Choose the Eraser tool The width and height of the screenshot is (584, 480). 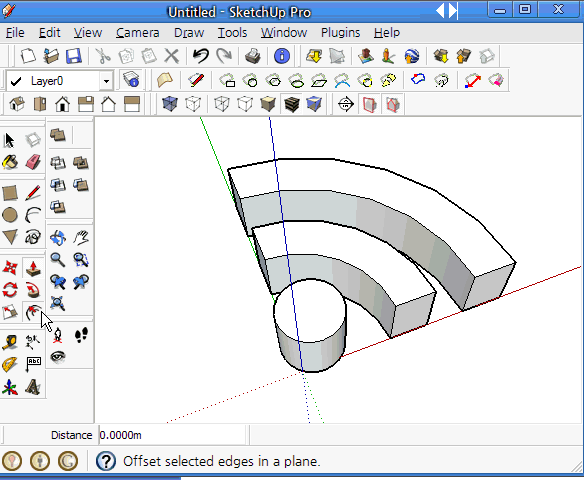33,162
